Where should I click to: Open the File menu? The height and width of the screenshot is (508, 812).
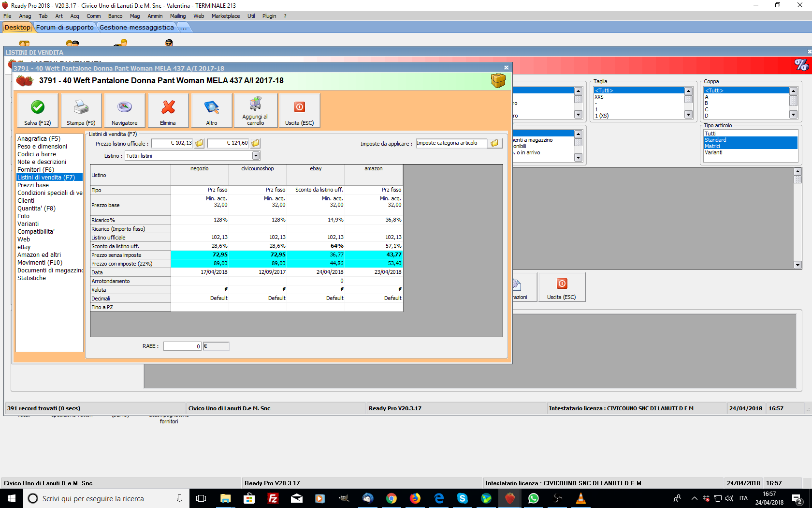(7, 16)
